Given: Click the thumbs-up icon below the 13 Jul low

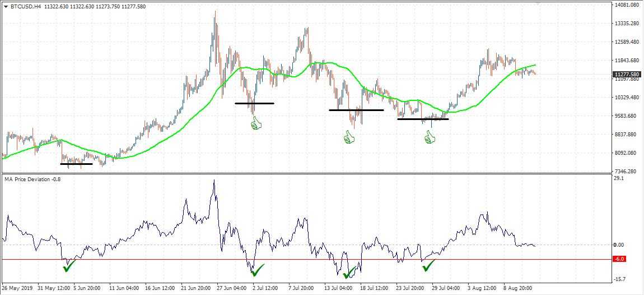Looking at the screenshot, I should point(350,137).
